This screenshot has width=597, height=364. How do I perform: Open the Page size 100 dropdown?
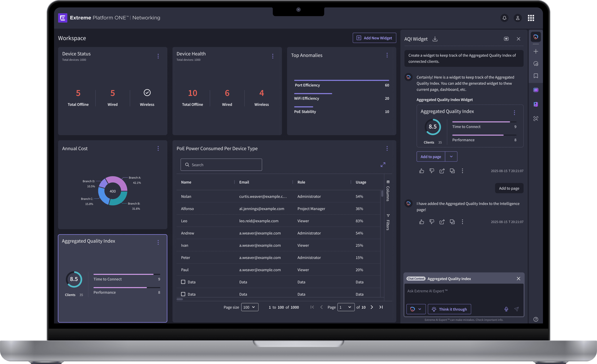tap(249, 307)
